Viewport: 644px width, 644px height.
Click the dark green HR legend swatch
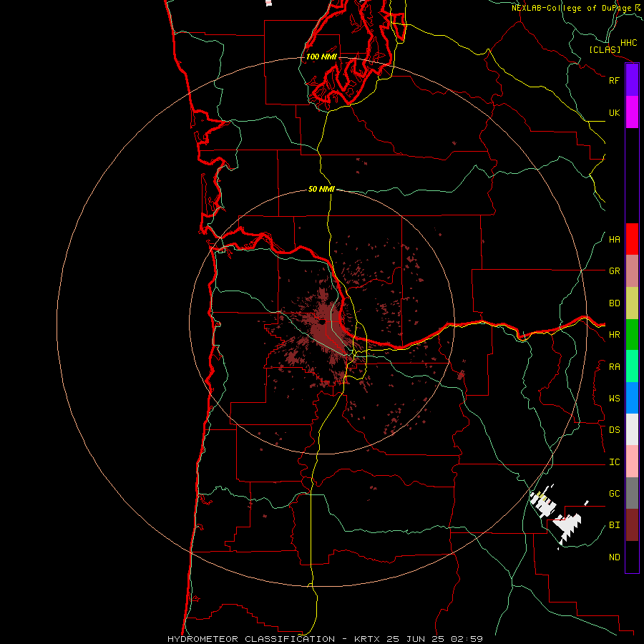632,335
